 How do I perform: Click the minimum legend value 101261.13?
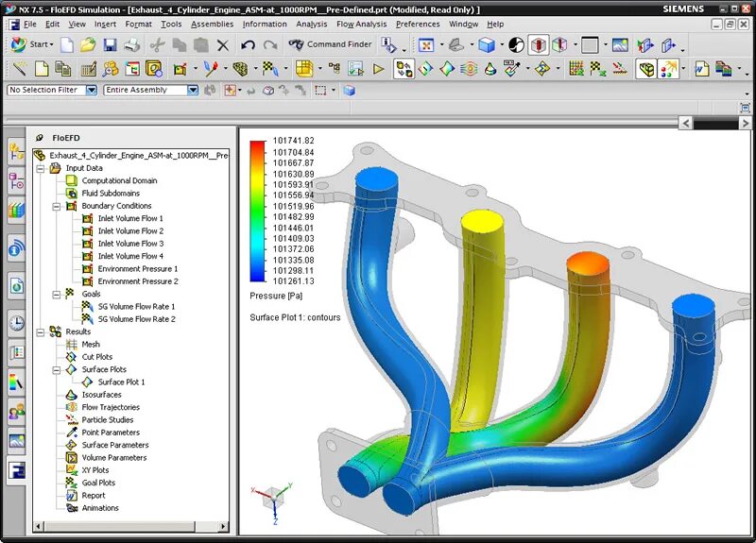(293, 281)
